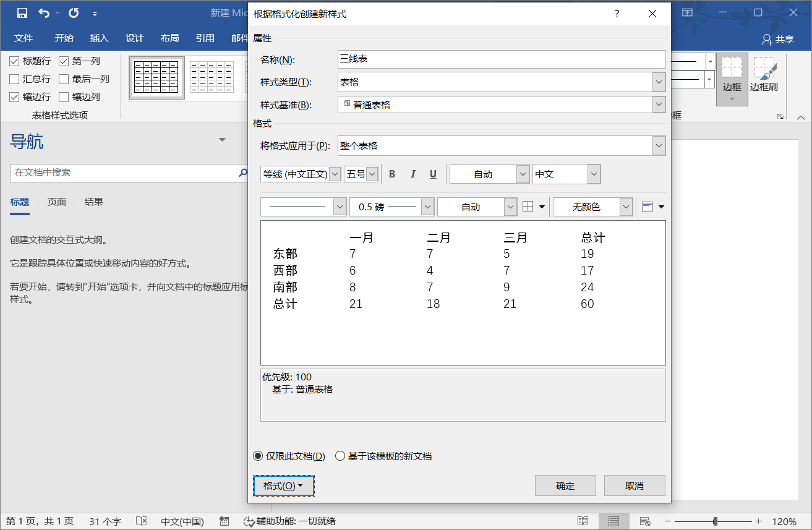Click the Bold button in the style dialog
Screen dimensions: 812x530
pos(392,174)
